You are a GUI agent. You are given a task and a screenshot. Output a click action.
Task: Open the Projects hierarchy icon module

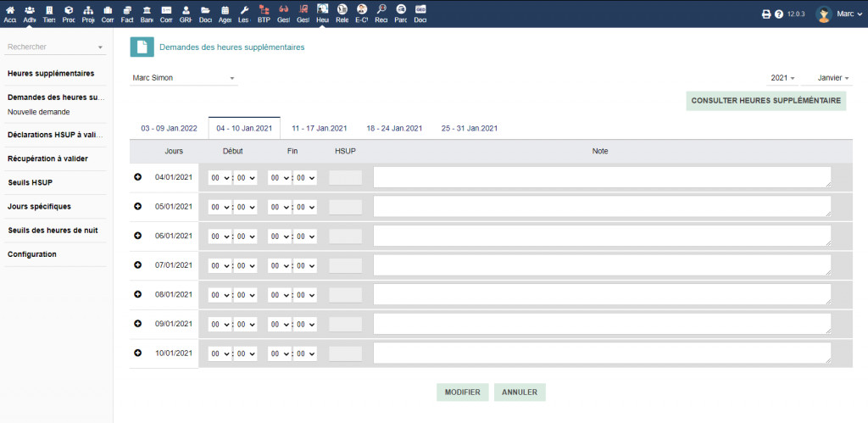[x=88, y=10]
